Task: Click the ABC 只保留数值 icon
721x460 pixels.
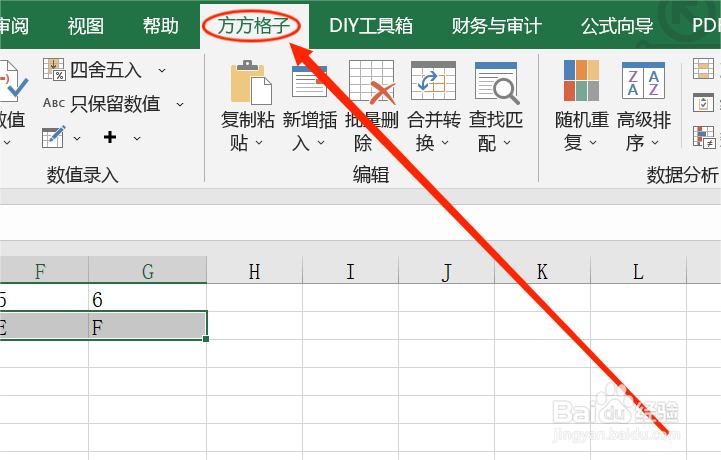Action: 54,103
